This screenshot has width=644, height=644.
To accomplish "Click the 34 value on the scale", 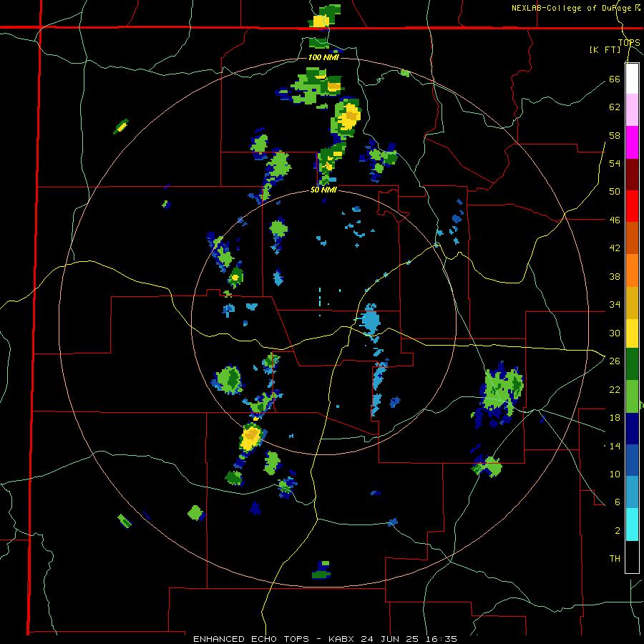I will tap(615, 305).
